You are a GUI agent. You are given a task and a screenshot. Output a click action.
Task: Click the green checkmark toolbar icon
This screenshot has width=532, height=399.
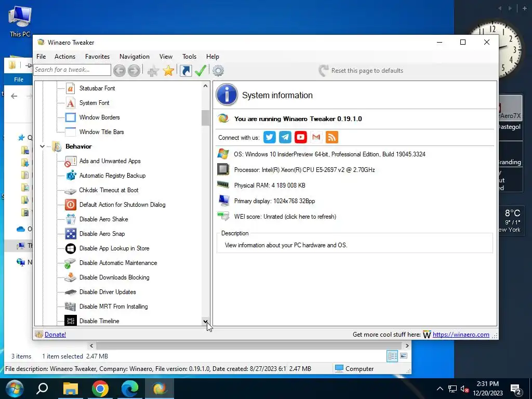click(201, 71)
